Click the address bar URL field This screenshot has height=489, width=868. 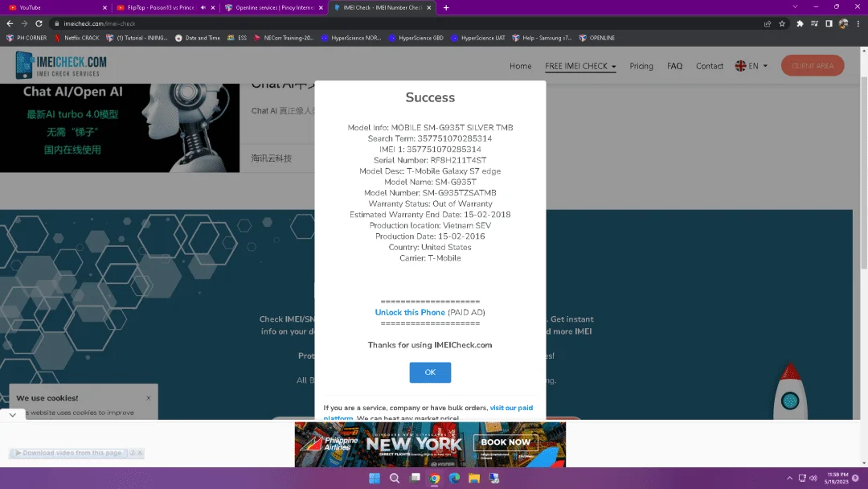point(404,23)
